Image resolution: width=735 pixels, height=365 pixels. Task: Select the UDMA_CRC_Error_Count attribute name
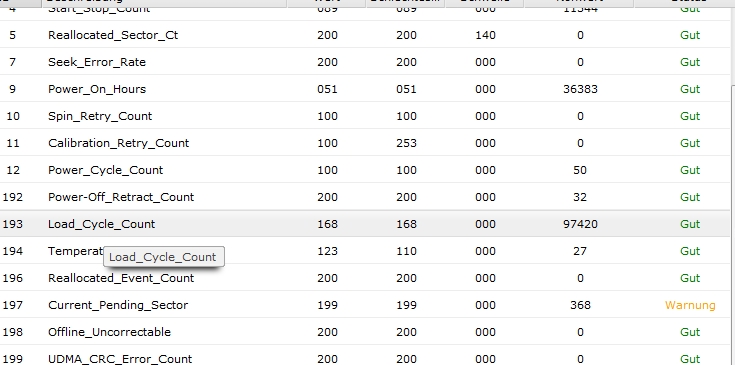120,359
